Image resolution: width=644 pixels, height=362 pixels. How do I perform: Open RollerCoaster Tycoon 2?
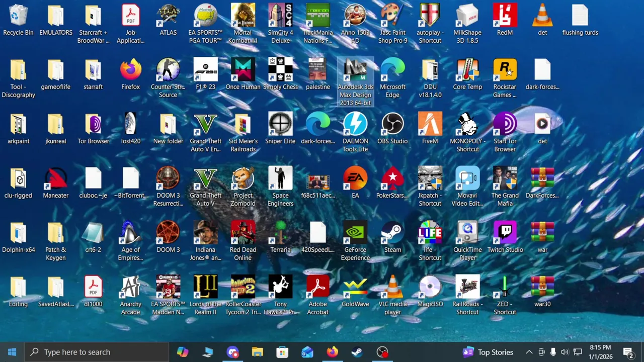(243, 295)
